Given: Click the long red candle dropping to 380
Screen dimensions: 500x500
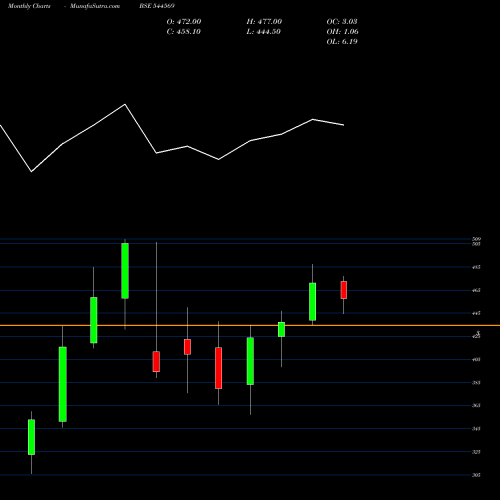Looking at the screenshot, I should point(218,368).
